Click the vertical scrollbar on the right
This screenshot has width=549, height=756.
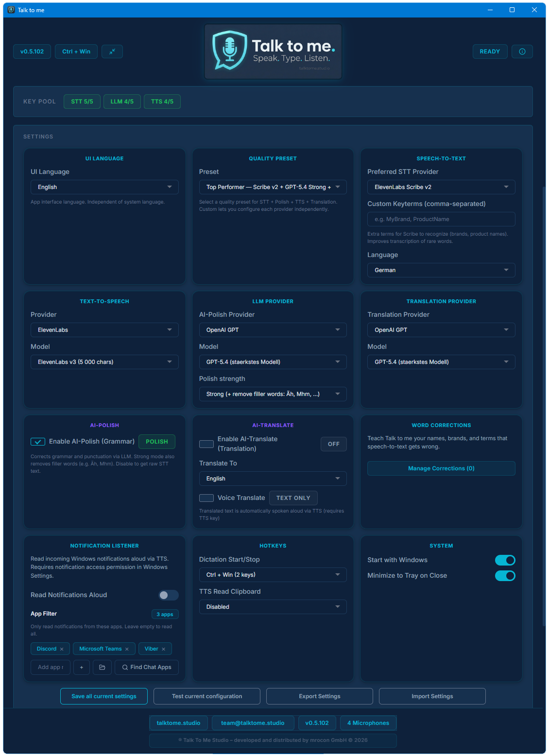coord(544,407)
